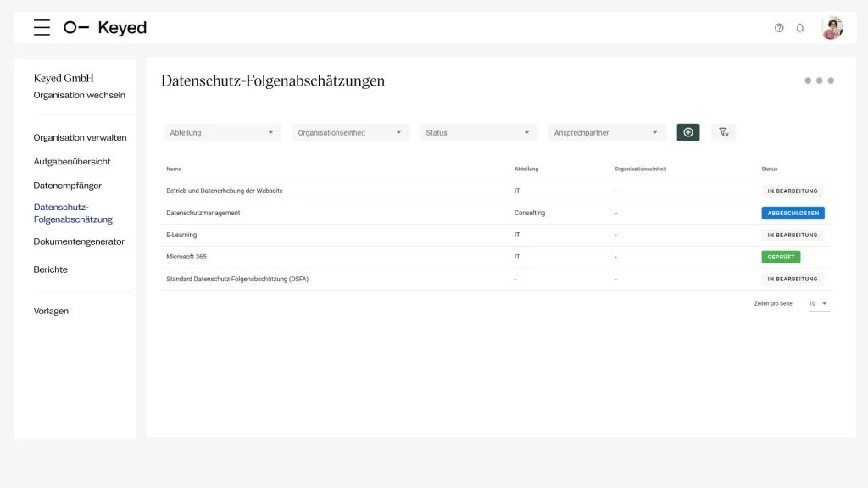Screen dimensions: 868x488
Task: Click the Keyed logo
Action: (105, 27)
